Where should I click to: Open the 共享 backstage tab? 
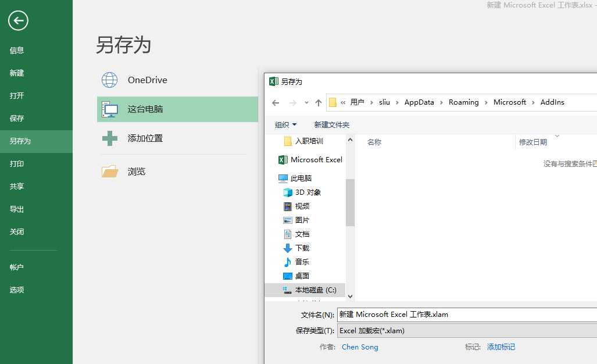point(36,187)
